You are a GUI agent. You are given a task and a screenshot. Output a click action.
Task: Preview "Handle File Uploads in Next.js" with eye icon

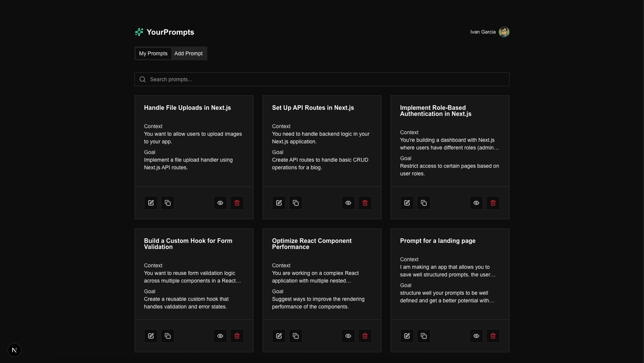coord(220,202)
